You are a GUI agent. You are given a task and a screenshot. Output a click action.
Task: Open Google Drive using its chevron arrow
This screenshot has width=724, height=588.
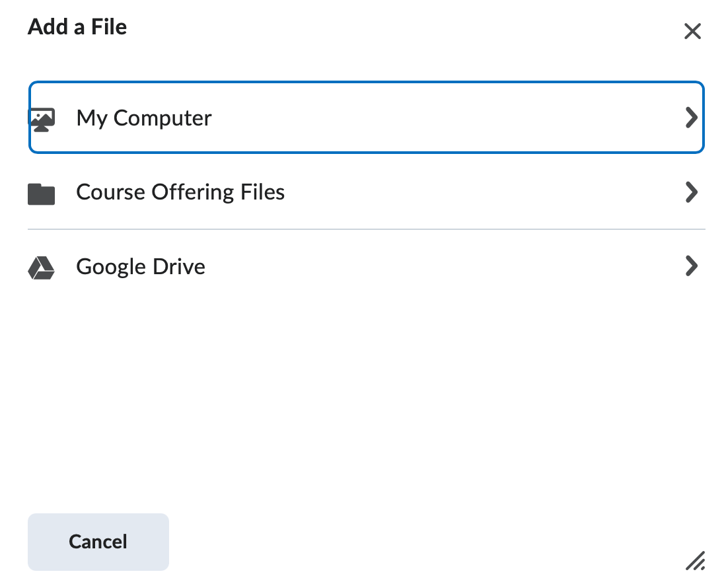(x=692, y=266)
